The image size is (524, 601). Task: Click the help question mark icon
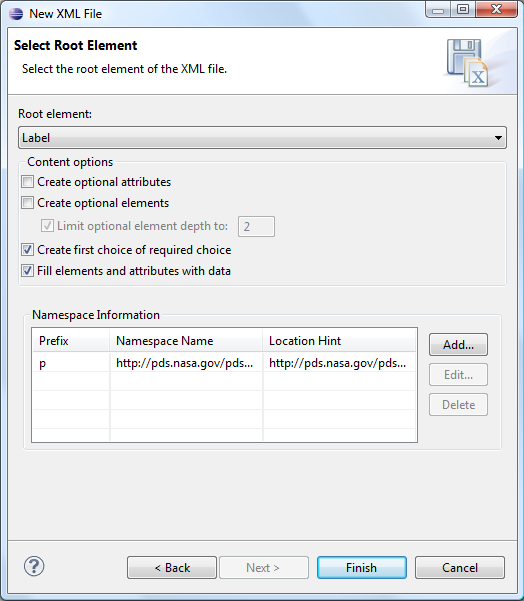(x=34, y=566)
